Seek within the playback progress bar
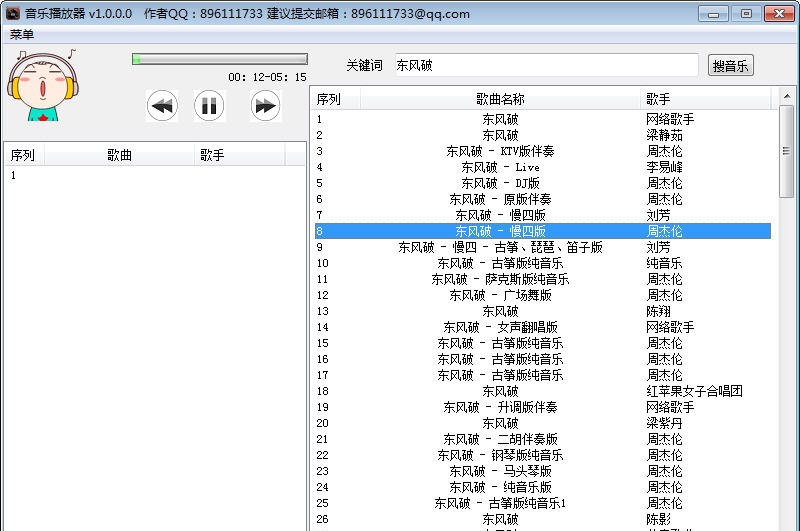The image size is (800, 531). [219, 59]
